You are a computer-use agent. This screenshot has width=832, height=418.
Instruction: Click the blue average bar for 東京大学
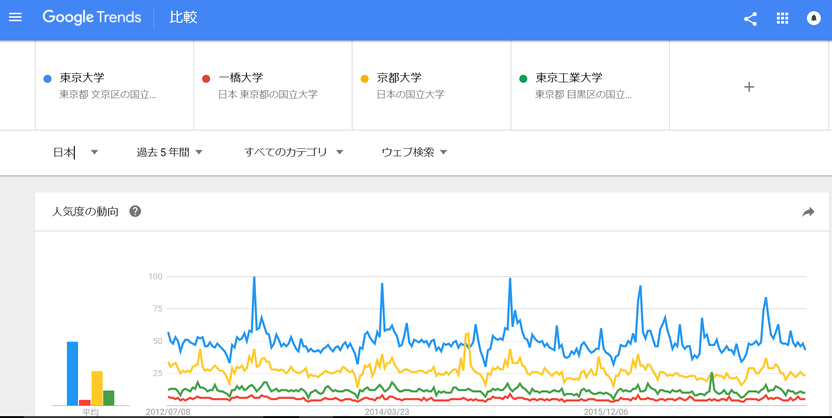(x=72, y=374)
